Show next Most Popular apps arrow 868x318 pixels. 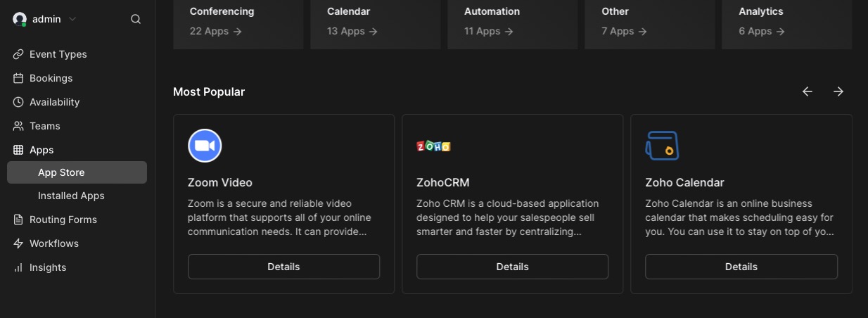(838, 91)
